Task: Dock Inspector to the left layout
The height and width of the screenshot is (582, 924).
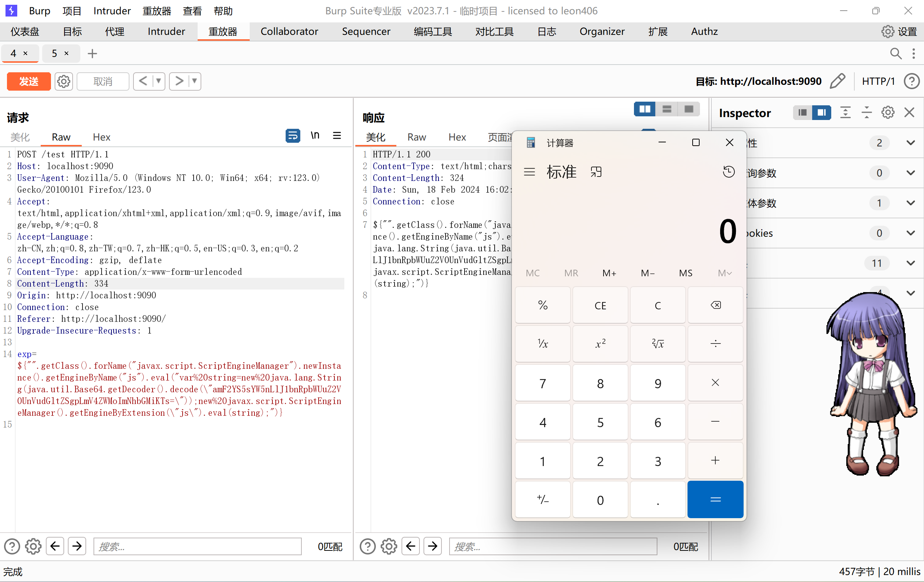Action: pos(802,113)
